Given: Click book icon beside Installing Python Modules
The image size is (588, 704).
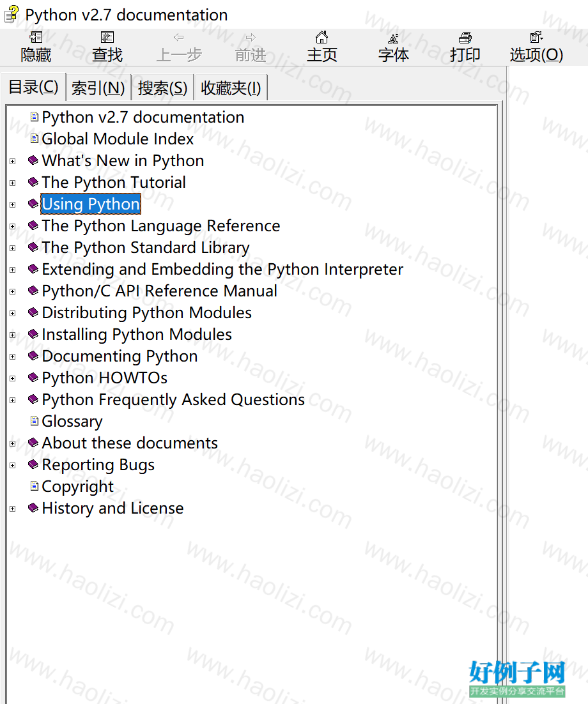Looking at the screenshot, I should click(x=33, y=333).
